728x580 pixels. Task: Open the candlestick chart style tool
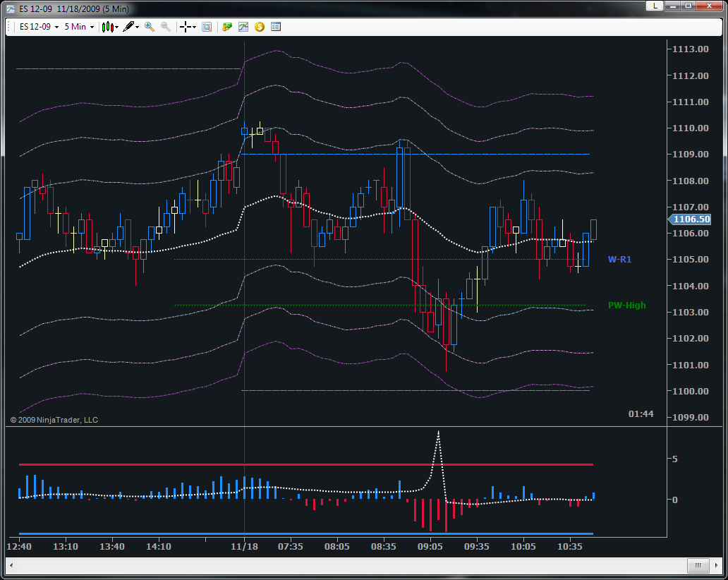(x=107, y=27)
